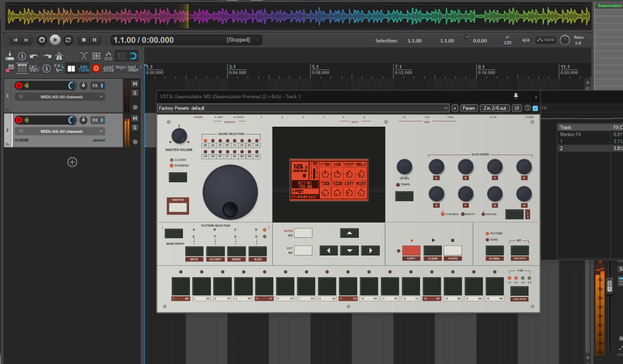The height and width of the screenshot is (364, 623).
Task: Toggle repeat loop in the transport
Action: tap(68, 40)
